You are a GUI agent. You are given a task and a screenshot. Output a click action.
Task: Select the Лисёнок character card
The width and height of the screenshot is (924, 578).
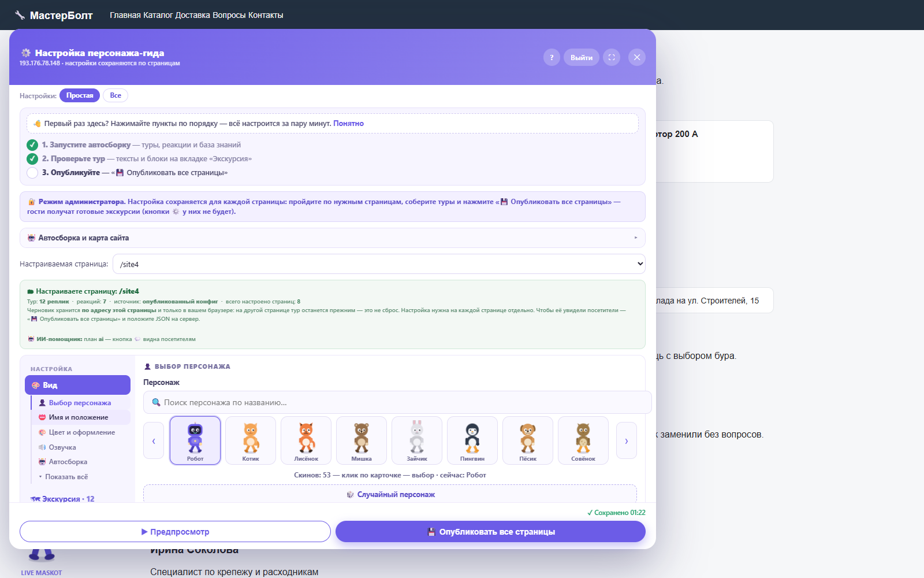click(306, 440)
